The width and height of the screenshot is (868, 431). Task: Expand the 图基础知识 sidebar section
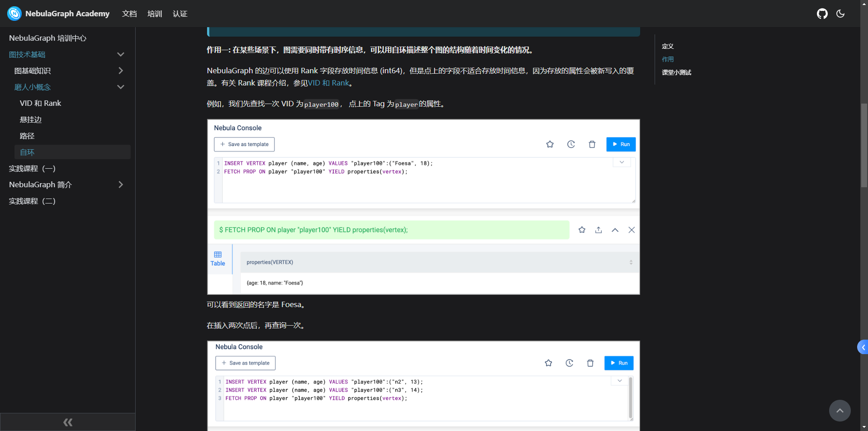click(121, 71)
